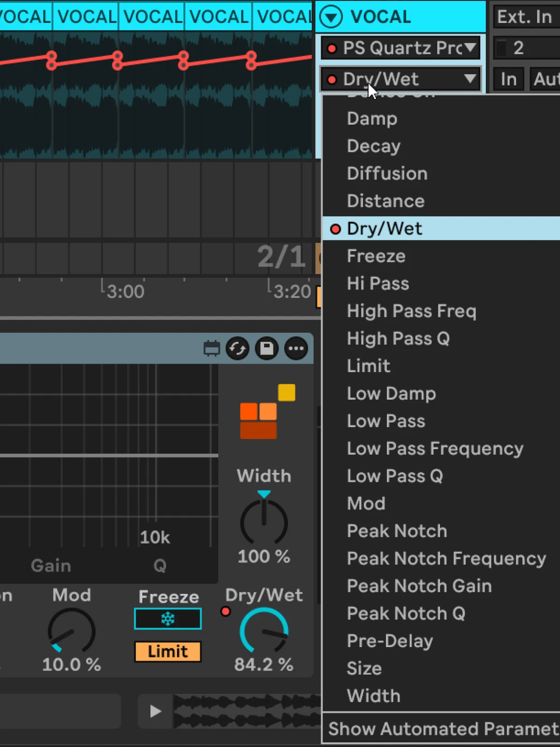This screenshot has height=747, width=560.
Task: Click the chip-shaped icon in device title bar
Action: coord(211,348)
